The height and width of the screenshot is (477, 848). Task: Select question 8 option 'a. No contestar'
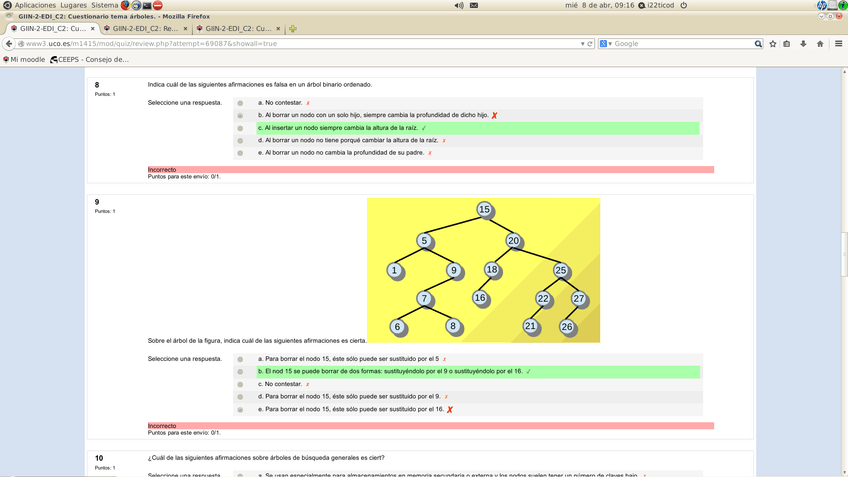[x=240, y=103]
